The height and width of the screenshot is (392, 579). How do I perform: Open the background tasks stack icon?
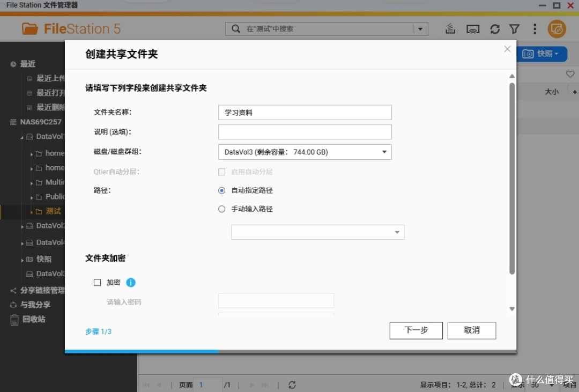(450, 29)
